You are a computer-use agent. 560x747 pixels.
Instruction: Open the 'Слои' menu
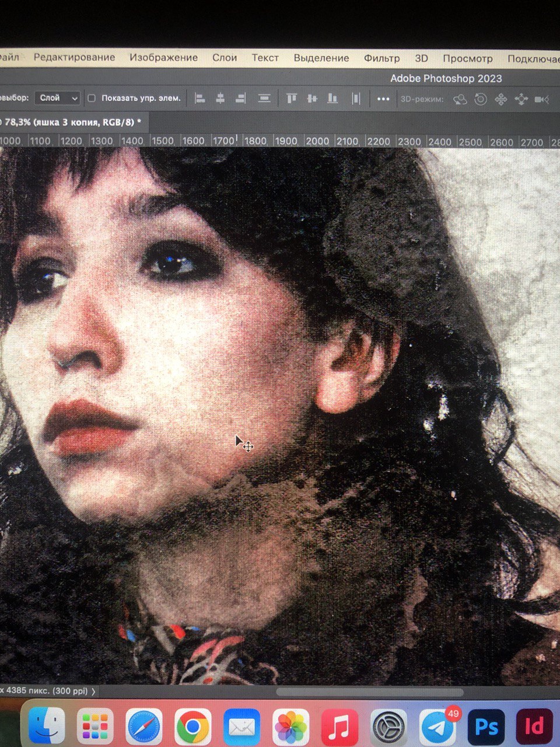click(x=225, y=57)
